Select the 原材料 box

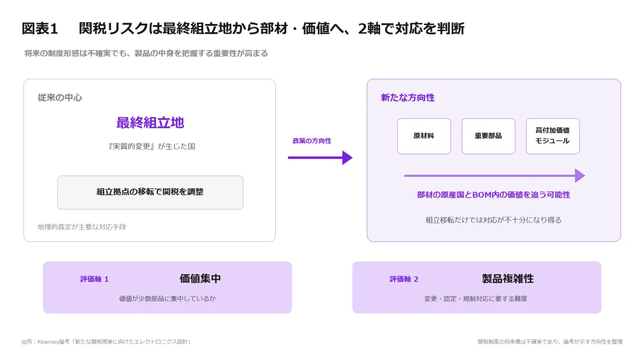coord(424,136)
